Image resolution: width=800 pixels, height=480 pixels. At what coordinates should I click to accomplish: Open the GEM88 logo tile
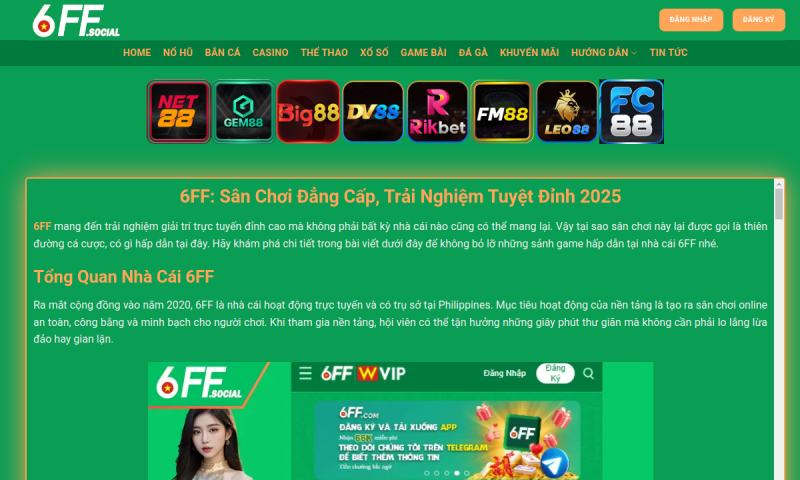point(243,112)
